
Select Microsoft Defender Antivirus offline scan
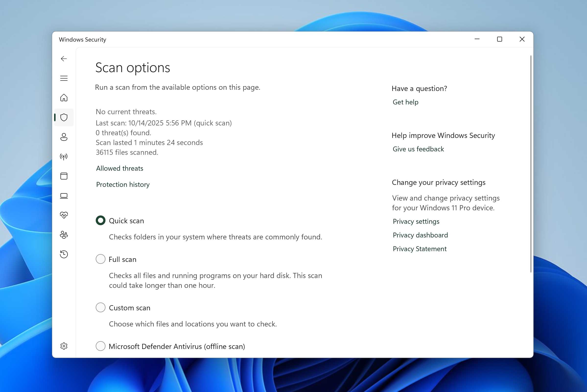[100, 346]
